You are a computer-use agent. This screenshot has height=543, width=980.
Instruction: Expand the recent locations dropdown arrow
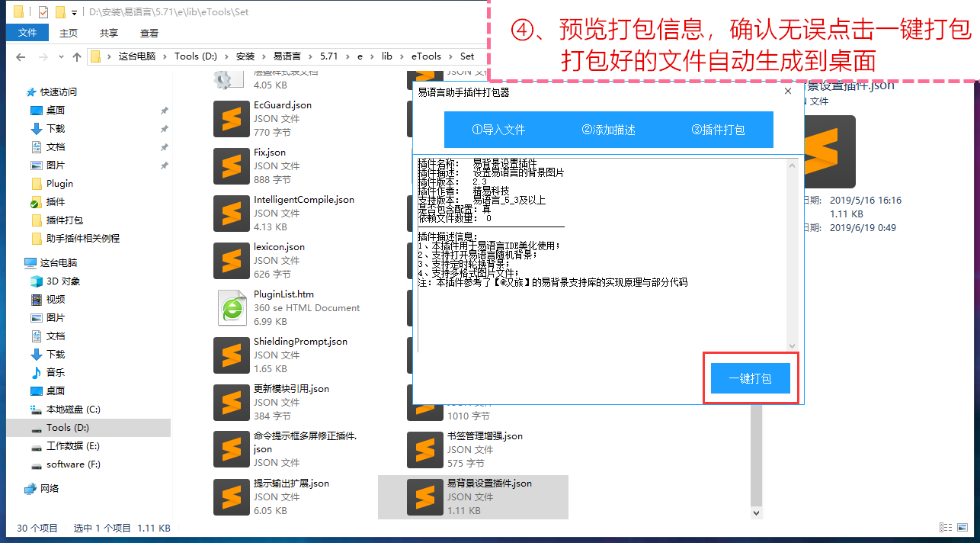(61, 56)
